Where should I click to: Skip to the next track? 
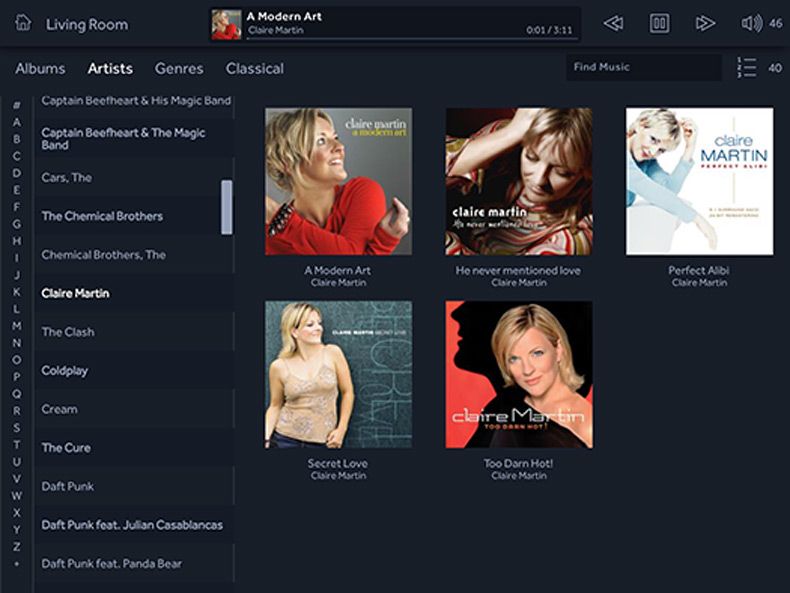click(705, 23)
